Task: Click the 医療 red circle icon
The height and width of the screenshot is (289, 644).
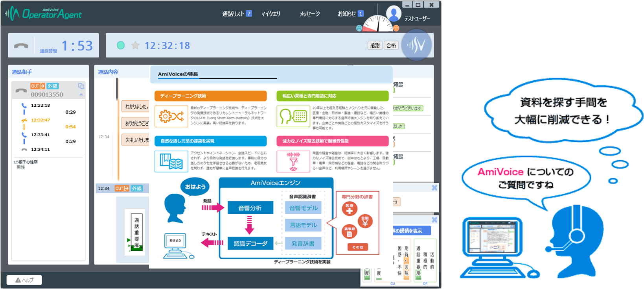Action: 349,209
